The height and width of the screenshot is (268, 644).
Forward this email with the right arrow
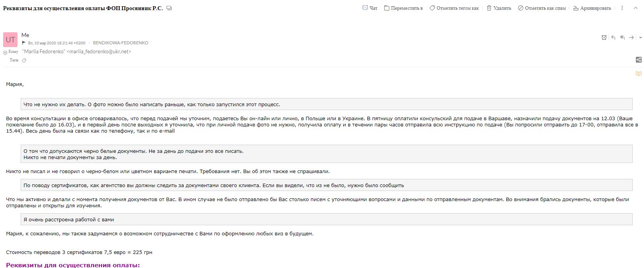(631, 38)
